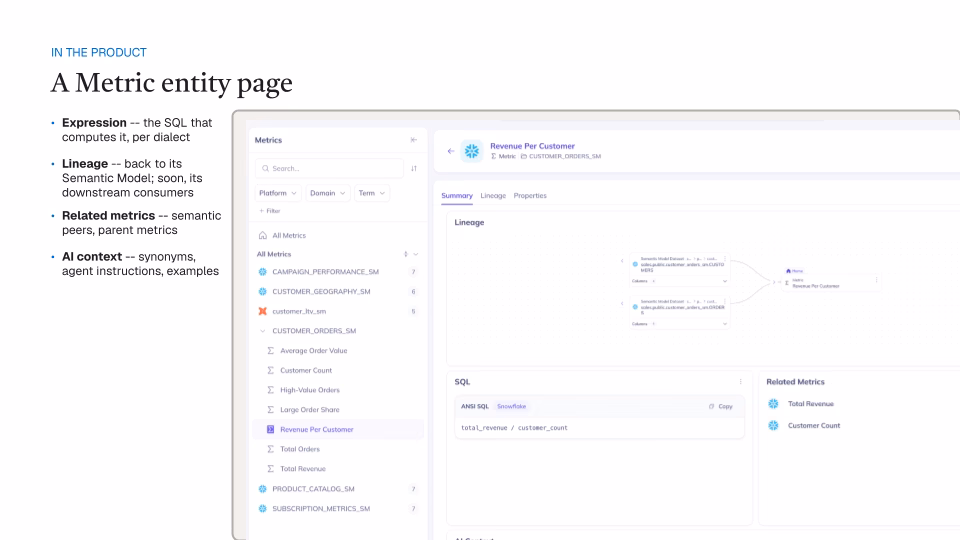Viewport: 960px width, 540px height.
Task: Open the SQL card options menu
Action: pyautogui.click(x=740, y=381)
